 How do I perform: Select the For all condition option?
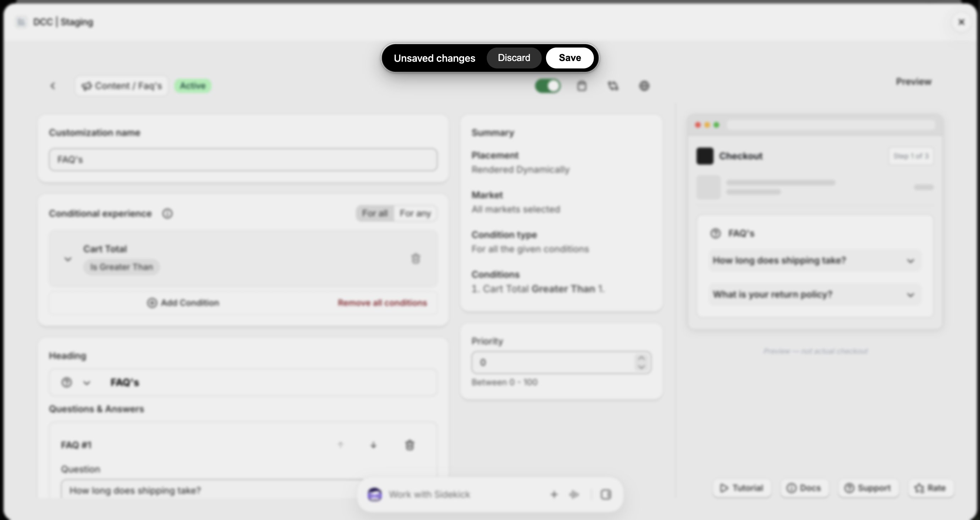[375, 214]
